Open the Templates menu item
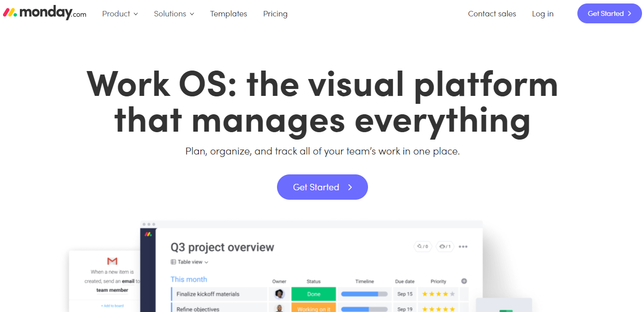 tap(229, 14)
